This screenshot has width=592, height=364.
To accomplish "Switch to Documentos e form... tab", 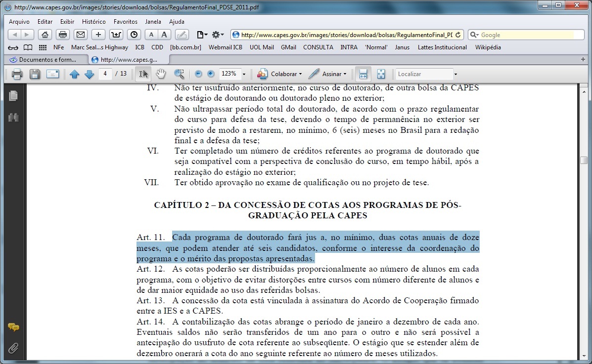I will point(46,60).
